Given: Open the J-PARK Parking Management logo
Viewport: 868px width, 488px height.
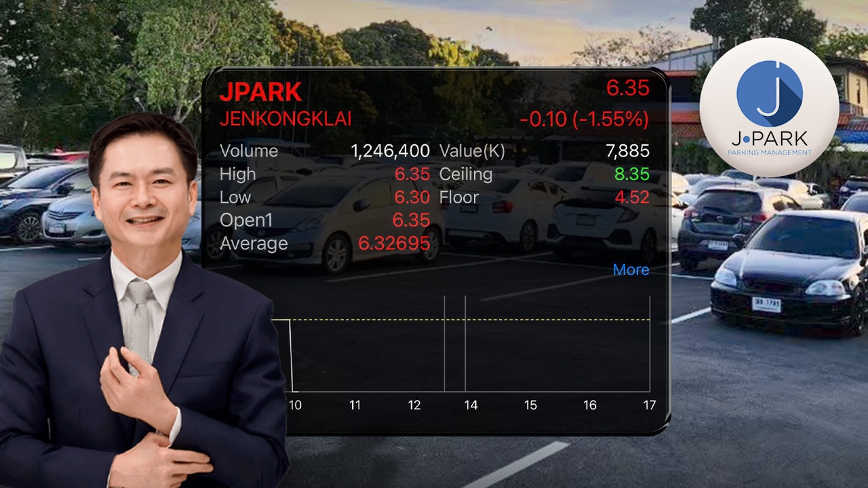Looking at the screenshot, I should 769,107.
